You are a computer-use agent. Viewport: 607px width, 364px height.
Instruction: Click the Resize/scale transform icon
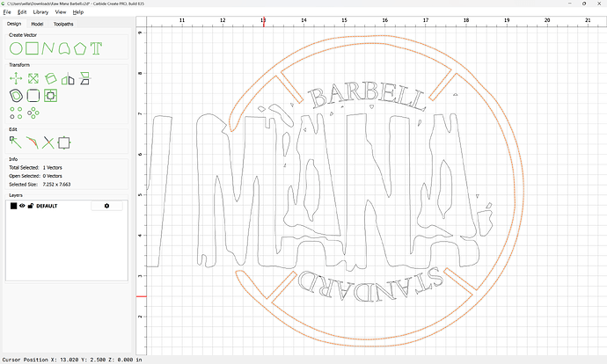click(33, 78)
